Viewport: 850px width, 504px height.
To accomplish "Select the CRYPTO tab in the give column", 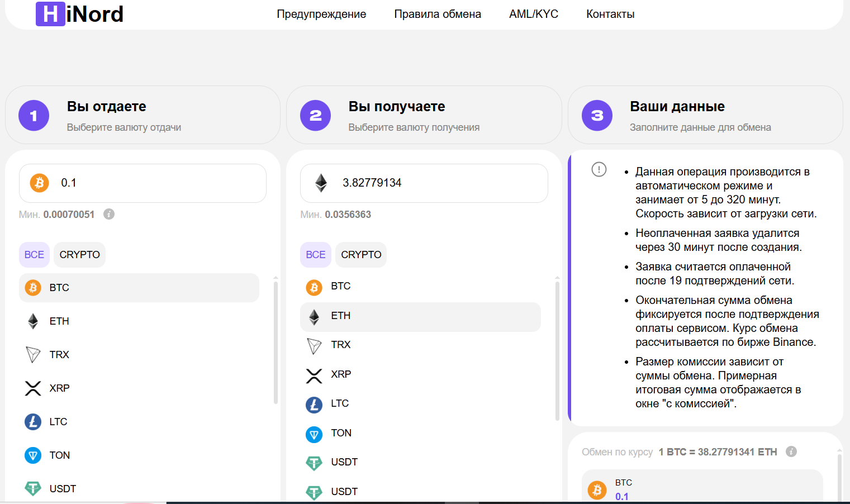I will coord(80,255).
